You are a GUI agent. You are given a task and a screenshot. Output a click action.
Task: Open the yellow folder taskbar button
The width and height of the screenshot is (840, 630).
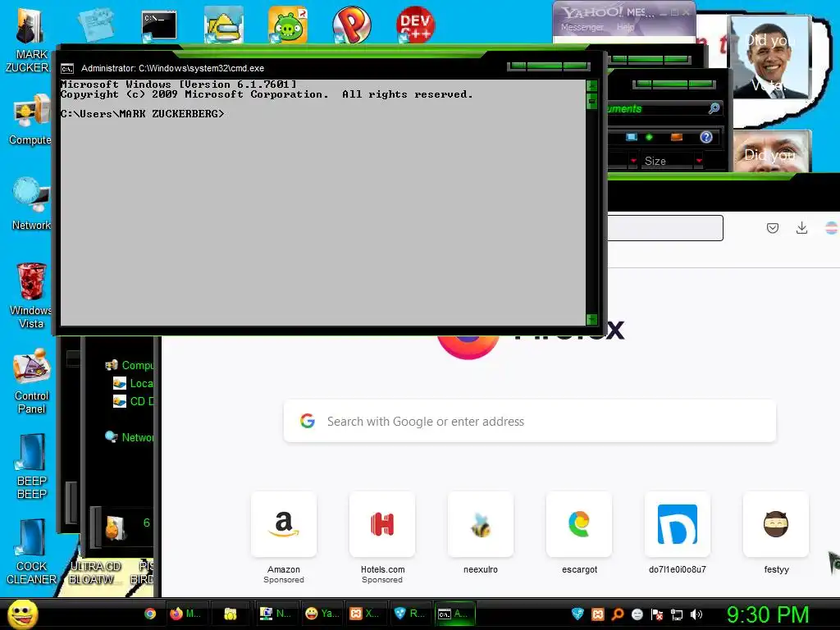click(231, 614)
